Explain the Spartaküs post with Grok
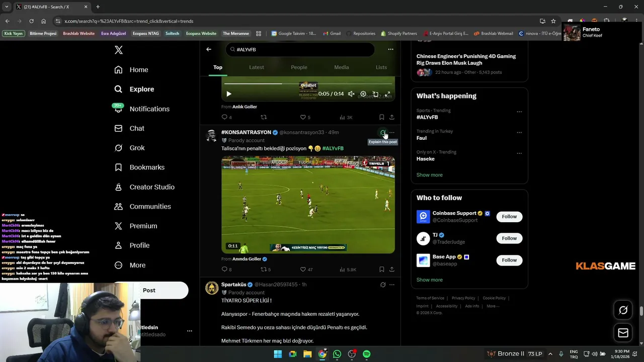Image resolution: width=644 pixels, height=362 pixels. (x=383, y=285)
